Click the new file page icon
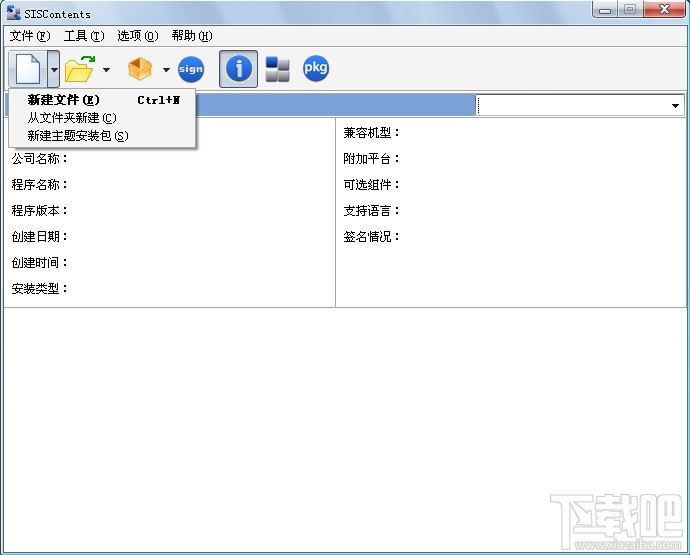The width and height of the screenshot is (690, 555). (x=28, y=69)
